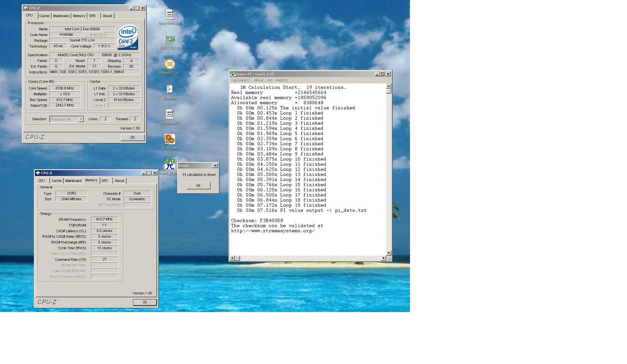Viewport: 627px width, 364px height.
Task: Close the bottom CPU-Z memory window
Action: tap(155, 173)
